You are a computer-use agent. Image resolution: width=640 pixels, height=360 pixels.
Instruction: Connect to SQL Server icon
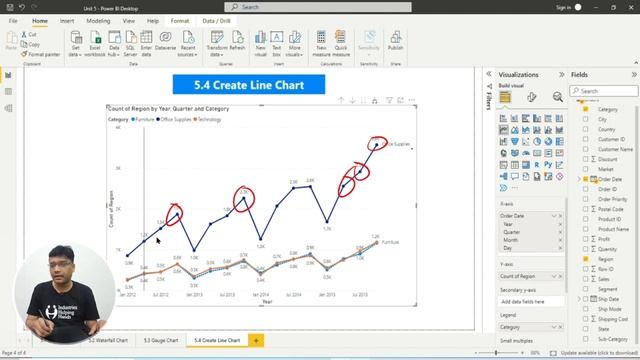coord(130,44)
